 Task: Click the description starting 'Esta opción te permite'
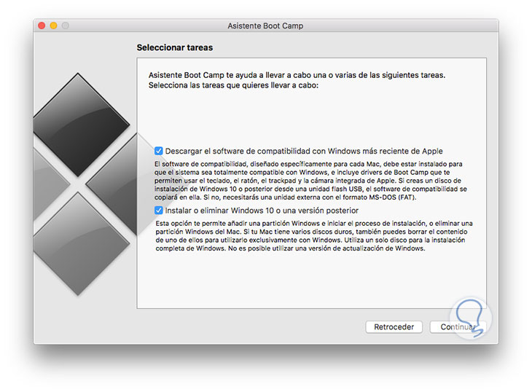point(314,235)
